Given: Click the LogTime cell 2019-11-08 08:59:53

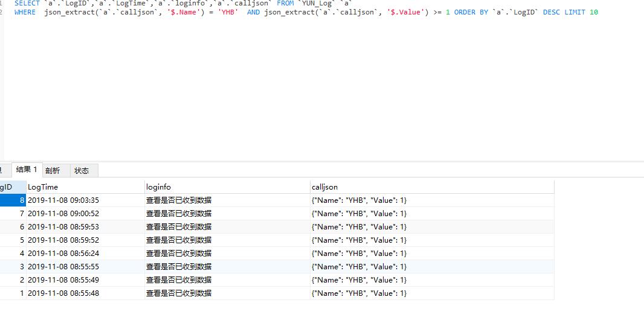Looking at the screenshot, I should point(63,227).
